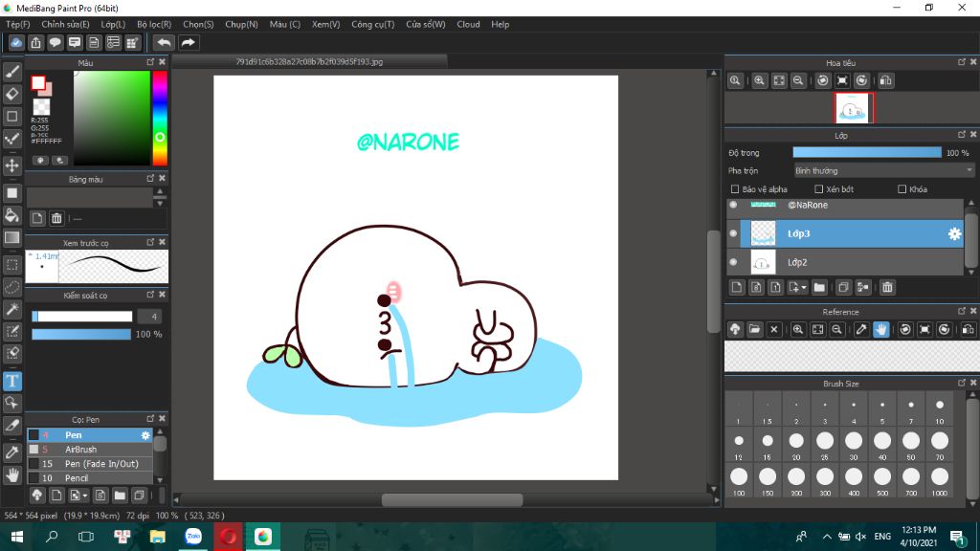Click the rainbow hue slider bar
Viewport: 980px width, 551px height.
point(160,118)
